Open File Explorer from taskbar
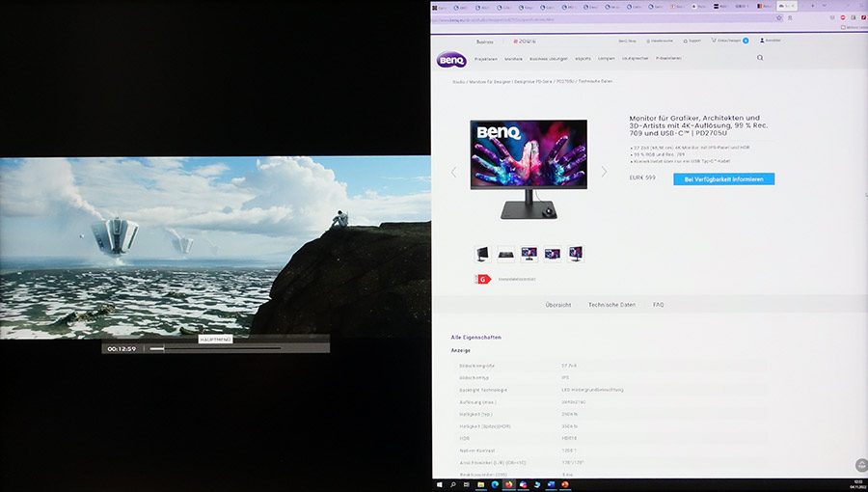868x492 pixels. pos(480,485)
